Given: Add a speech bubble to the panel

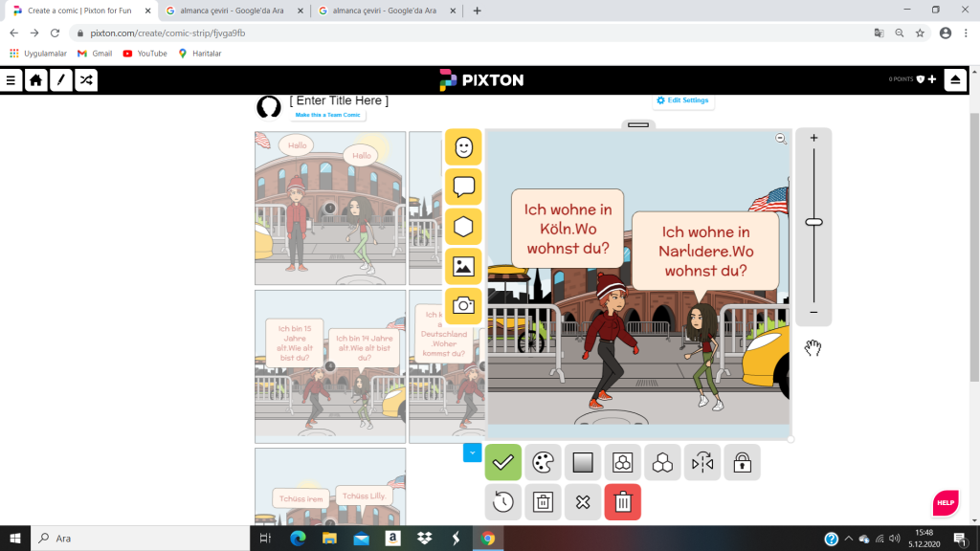Looking at the screenshot, I should pos(463,187).
